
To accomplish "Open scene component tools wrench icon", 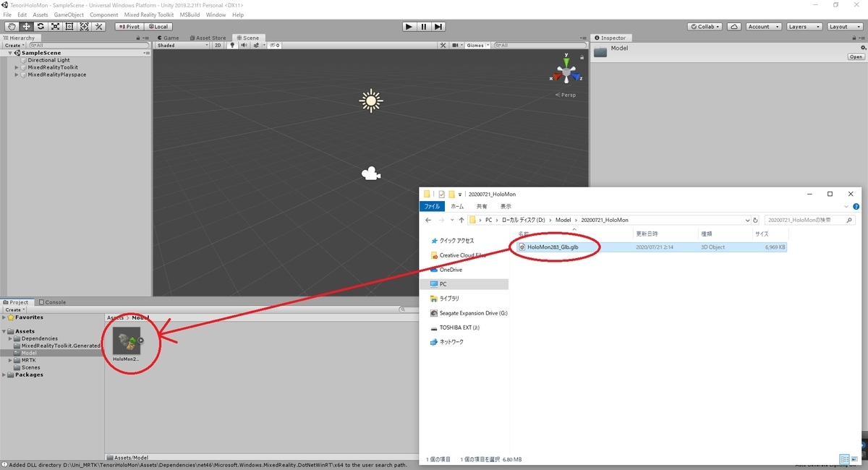I will 444,46.
